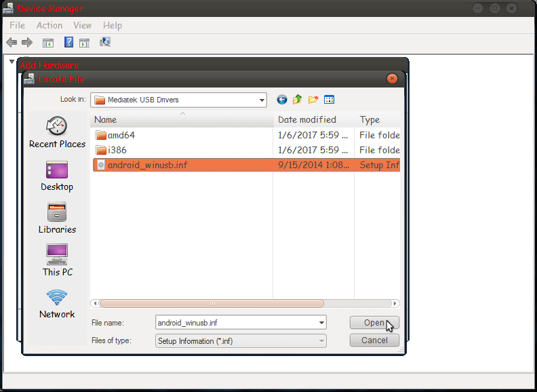Sort by the Name column header
Viewport: 537px width, 392px height.
click(x=182, y=119)
